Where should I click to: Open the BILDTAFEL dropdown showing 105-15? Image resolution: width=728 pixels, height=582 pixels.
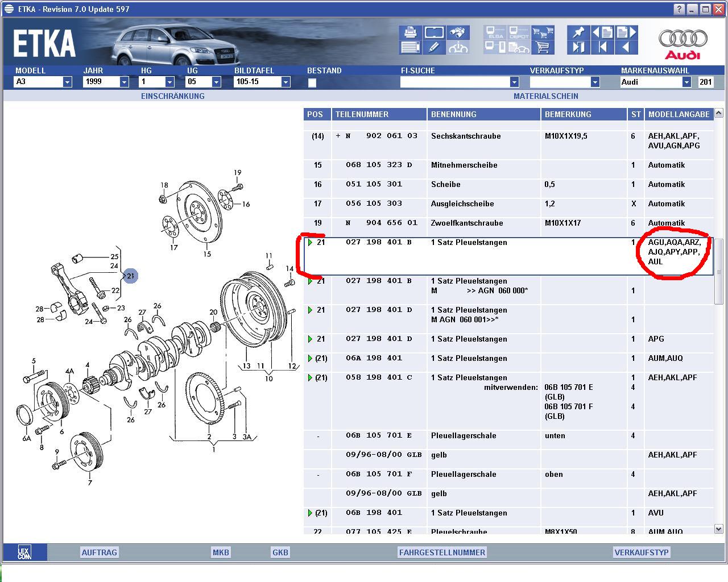[286, 82]
